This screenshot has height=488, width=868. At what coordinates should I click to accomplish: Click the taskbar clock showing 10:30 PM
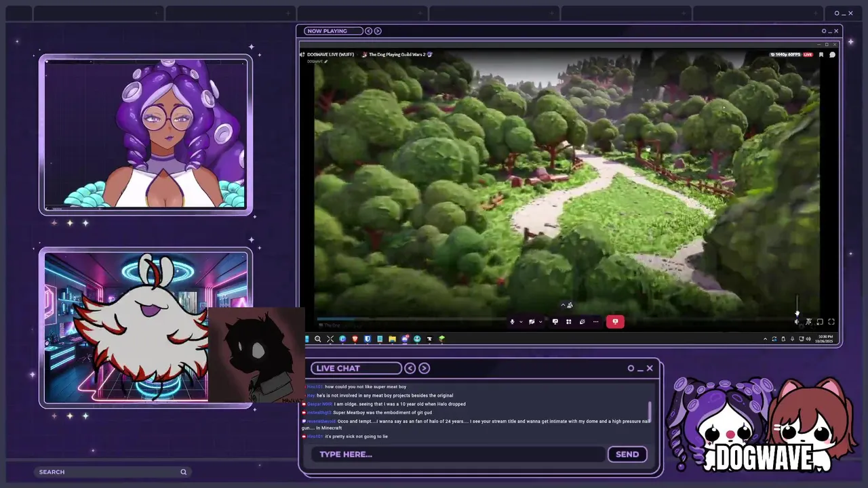click(x=825, y=338)
